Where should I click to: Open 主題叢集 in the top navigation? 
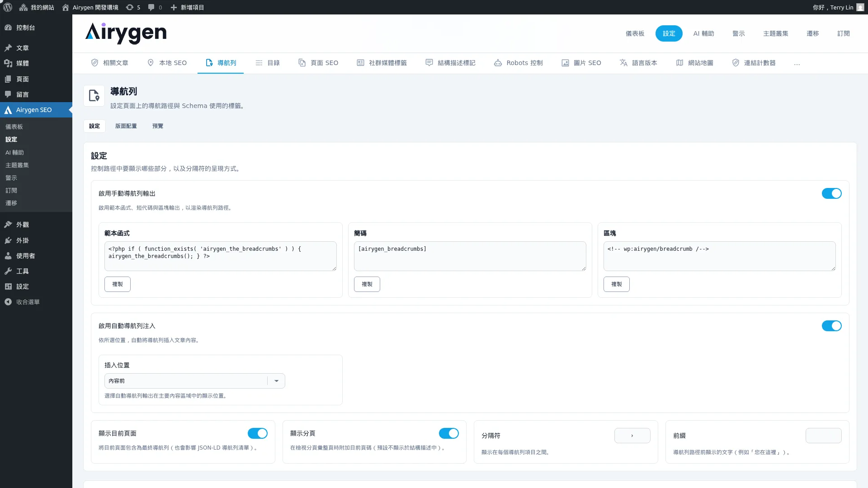point(775,33)
